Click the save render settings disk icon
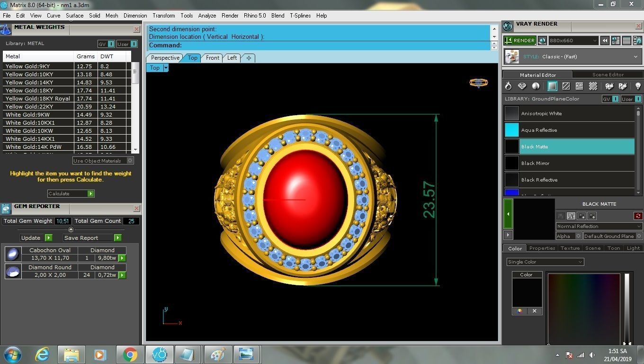The image size is (644, 364). coord(637,41)
